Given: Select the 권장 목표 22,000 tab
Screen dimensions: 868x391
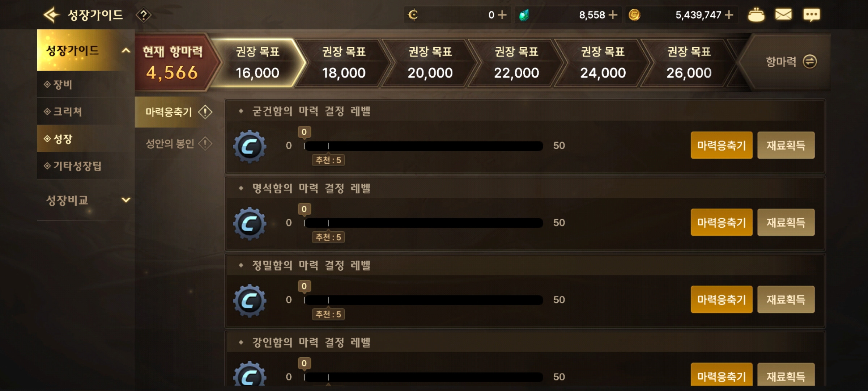Looking at the screenshot, I should coord(516,63).
